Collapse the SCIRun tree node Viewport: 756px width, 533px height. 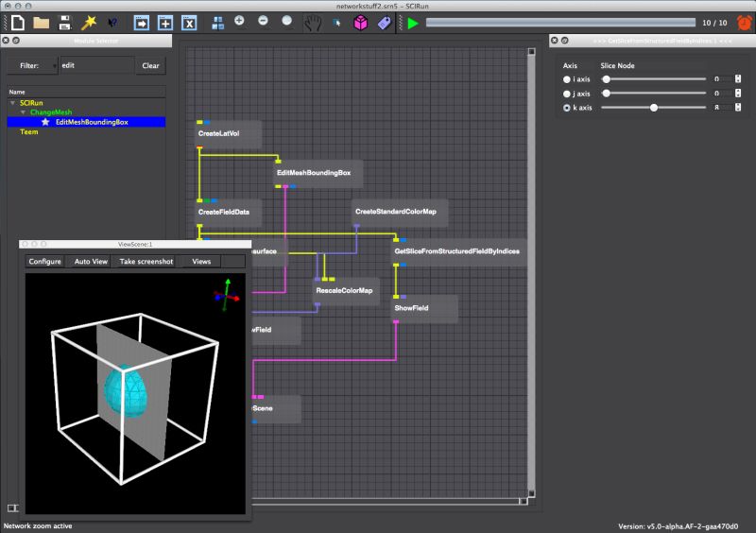12,103
